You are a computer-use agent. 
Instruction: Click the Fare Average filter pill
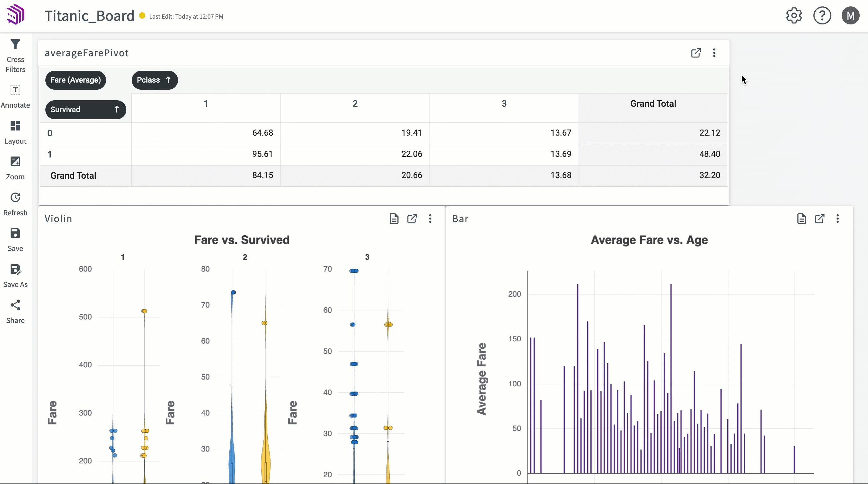coord(75,80)
